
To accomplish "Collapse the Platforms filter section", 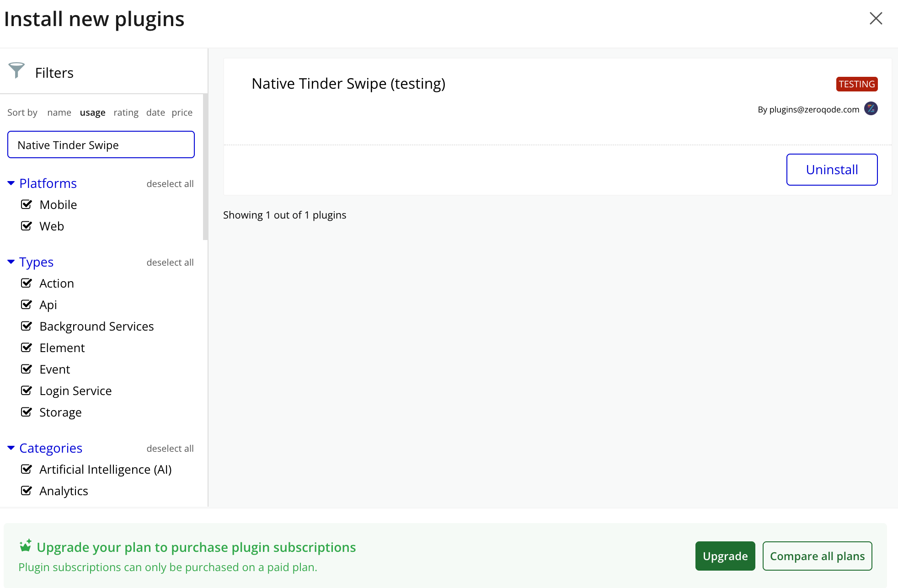I will [x=11, y=183].
